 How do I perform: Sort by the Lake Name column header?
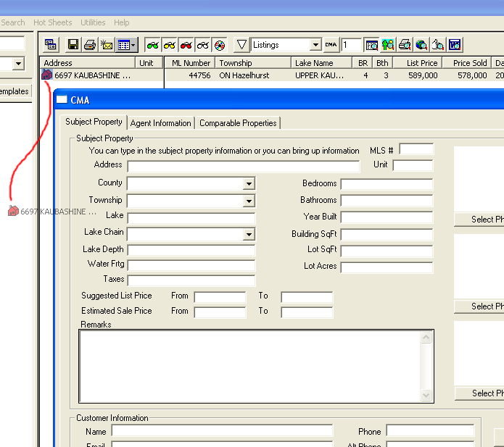tap(321, 63)
